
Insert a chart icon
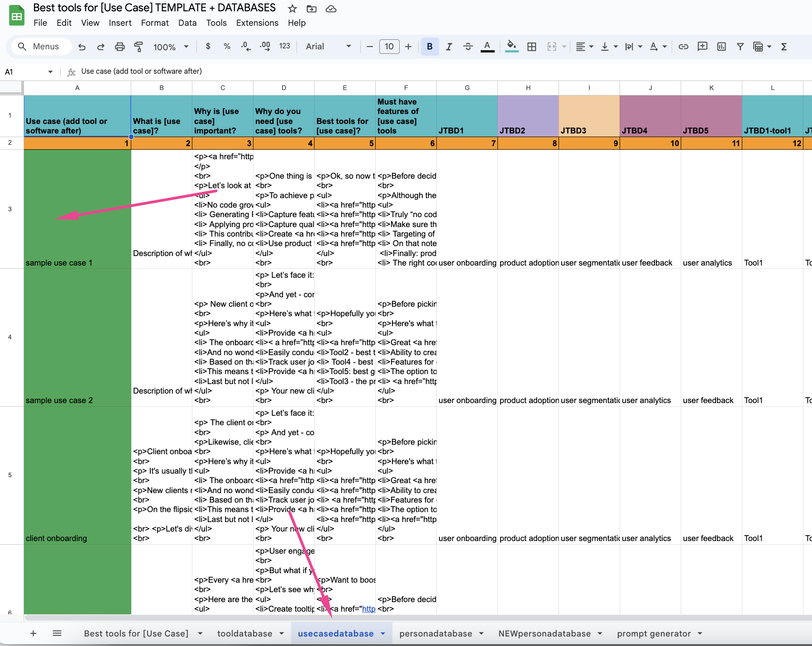pyautogui.click(x=721, y=47)
